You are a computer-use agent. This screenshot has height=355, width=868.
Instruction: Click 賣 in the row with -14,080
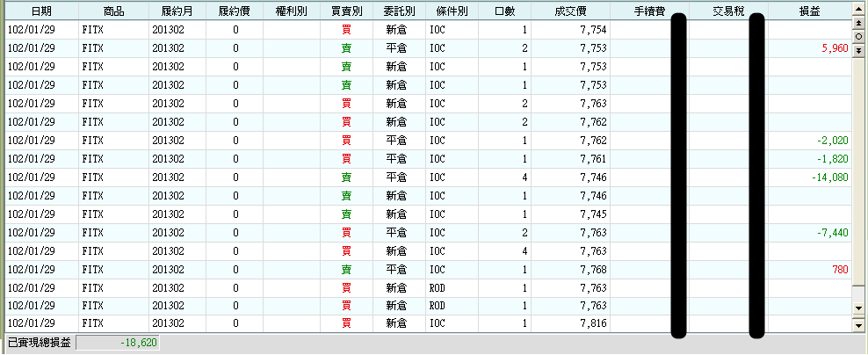coord(346,177)
